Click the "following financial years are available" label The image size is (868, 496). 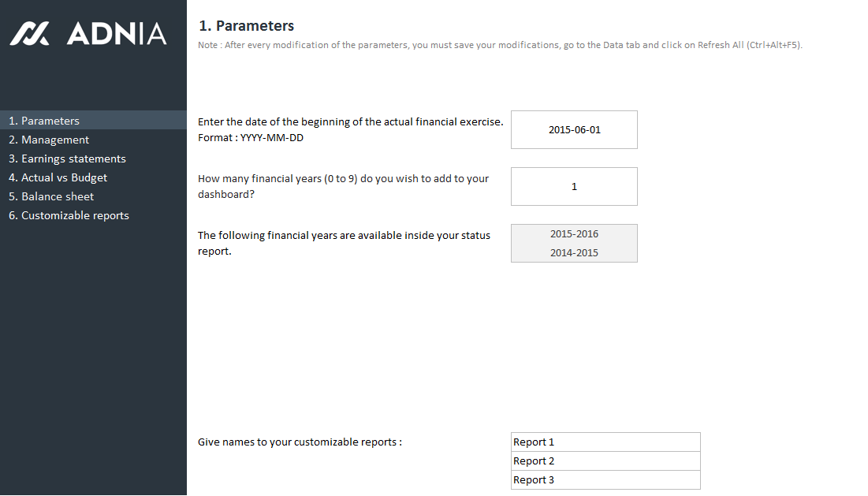[344, 235]
